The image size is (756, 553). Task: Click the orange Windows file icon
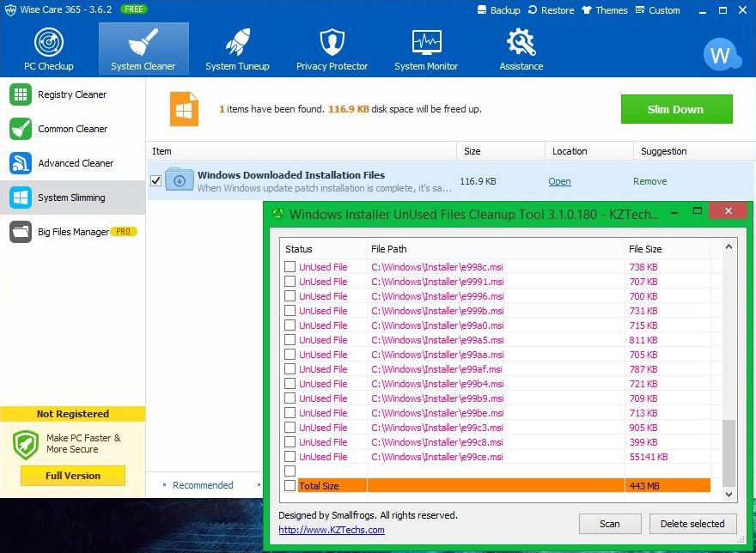pyautogui.click(x=184, y=109)
